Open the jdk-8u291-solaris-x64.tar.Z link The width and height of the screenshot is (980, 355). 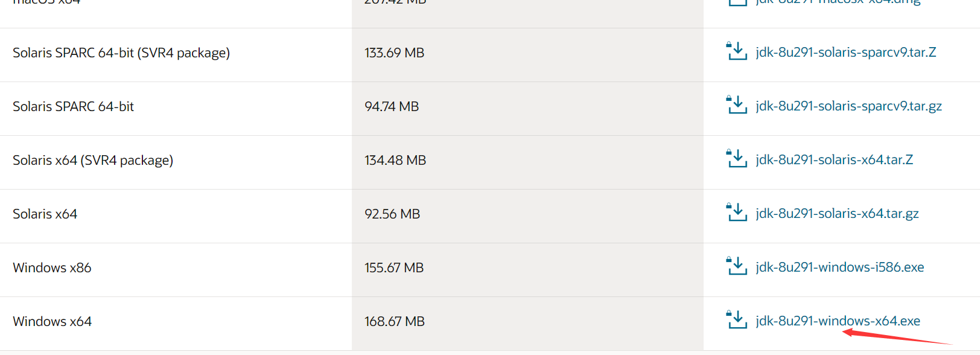click(834, 160)
